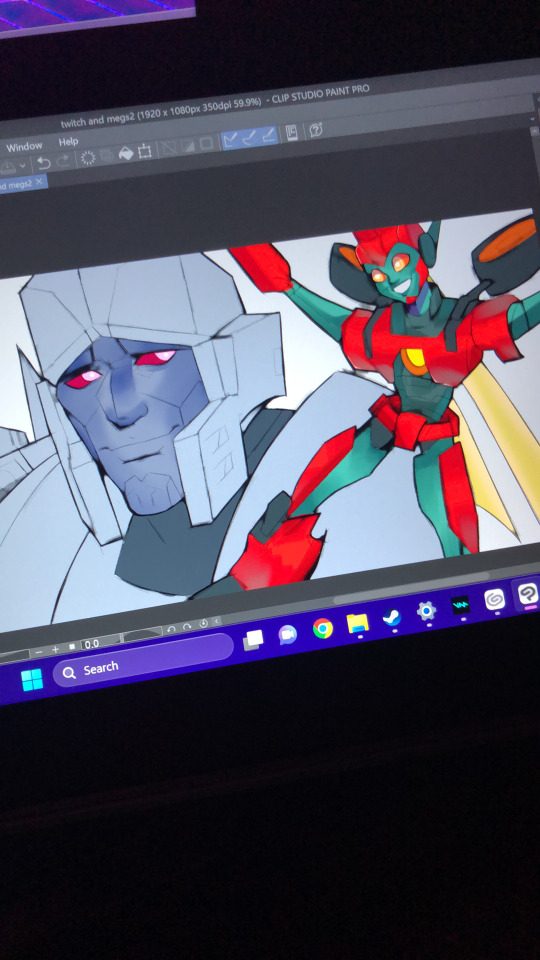Open the Chat app on the taskbar
Viewport: 540px width, 960px height.
[x=288, y=634]
